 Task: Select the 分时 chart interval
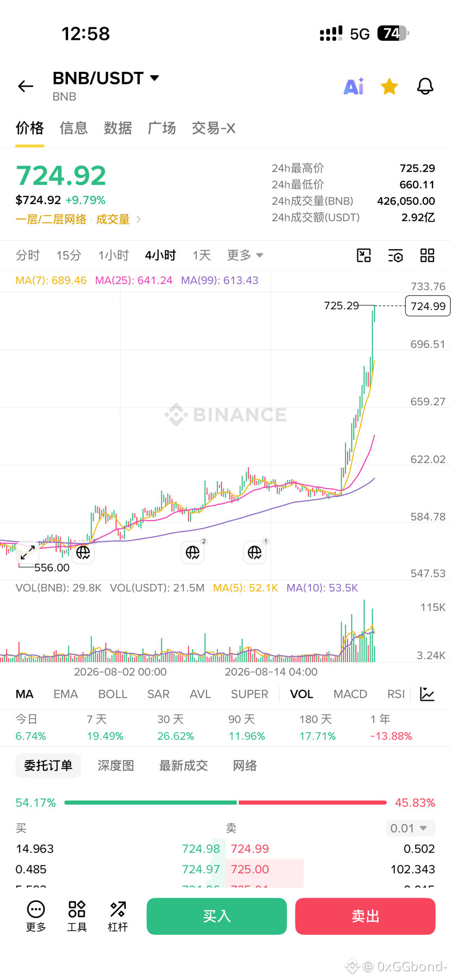(28, 255)
